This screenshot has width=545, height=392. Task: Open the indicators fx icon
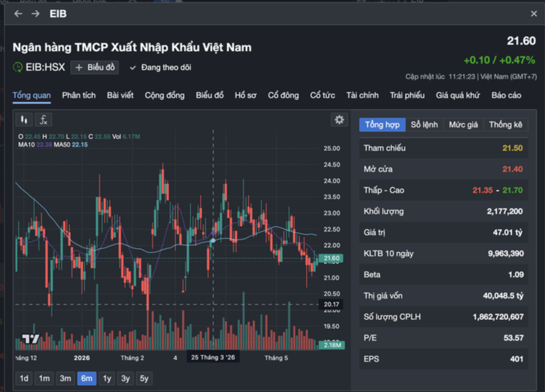[43, 120]
